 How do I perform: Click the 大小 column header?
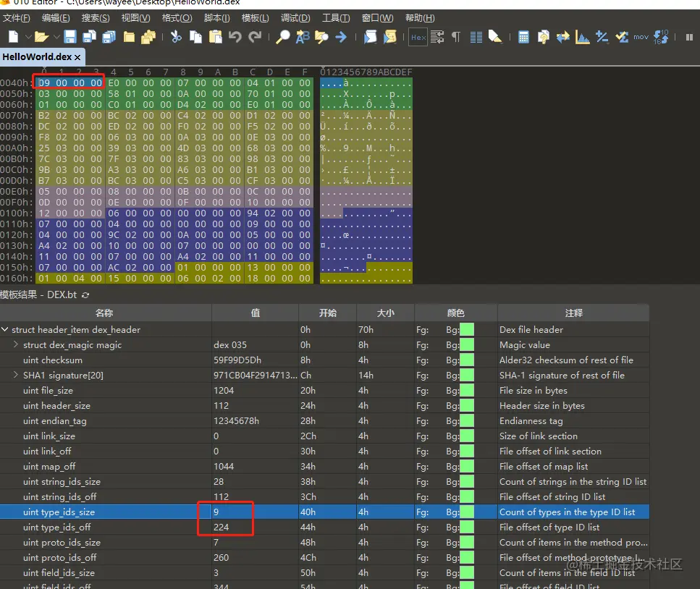(x=385, y=313)
